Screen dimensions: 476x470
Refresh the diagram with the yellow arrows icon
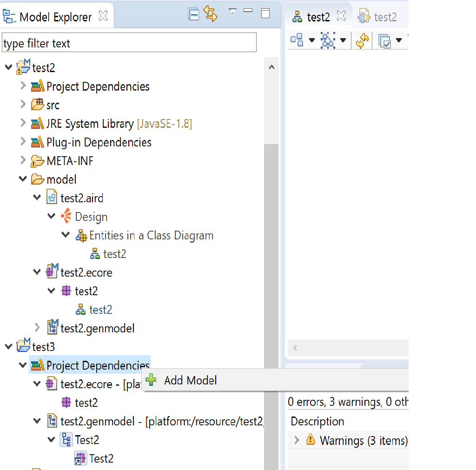coord(362,40)
